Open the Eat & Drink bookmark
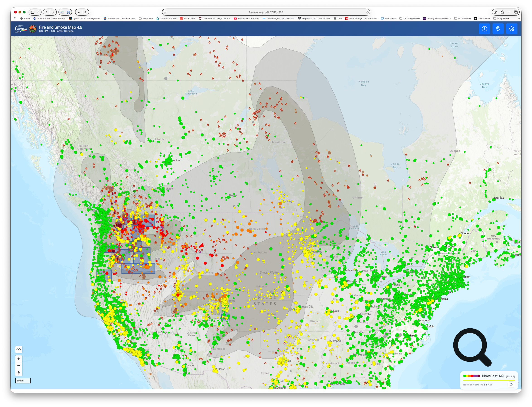 (x=187, y=18)
